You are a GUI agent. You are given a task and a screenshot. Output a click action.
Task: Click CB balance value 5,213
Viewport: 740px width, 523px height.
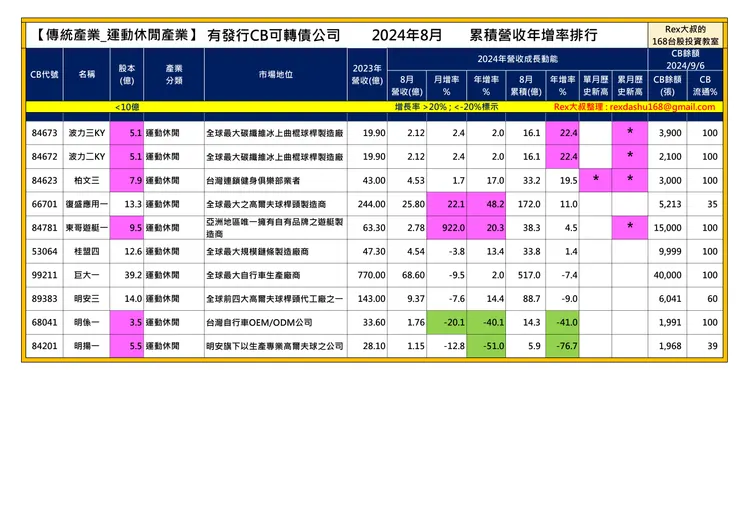(x=670, y=204)
